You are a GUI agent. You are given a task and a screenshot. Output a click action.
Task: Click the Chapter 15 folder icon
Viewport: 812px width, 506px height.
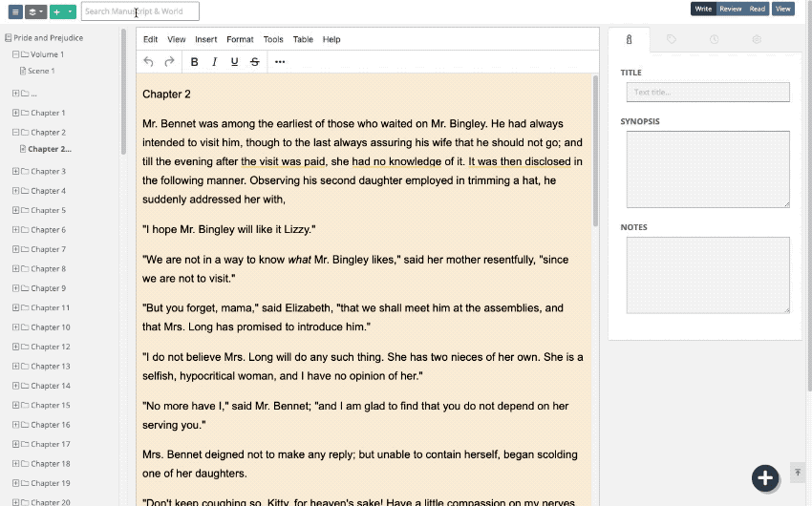tap(25, 405)
